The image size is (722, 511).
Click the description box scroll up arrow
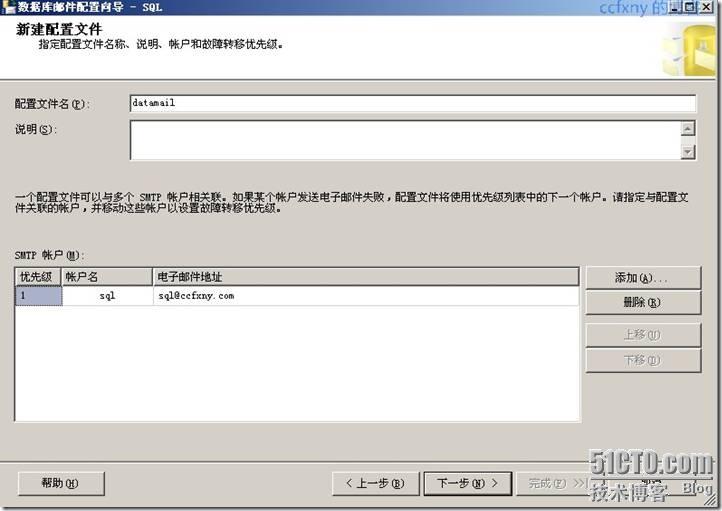pyautogui.click(x=687, y=128)
